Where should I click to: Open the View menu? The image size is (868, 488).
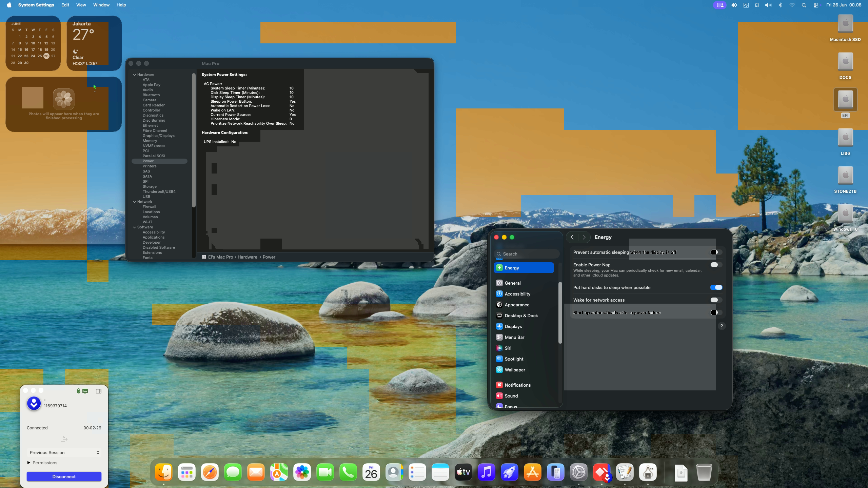[x=81, y=5]
